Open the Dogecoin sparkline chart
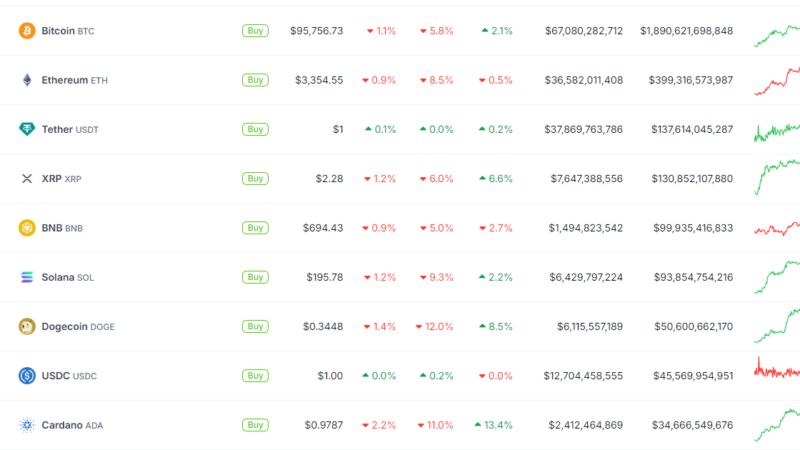The width and height of the screenshot is (800, 450). pyautogui.click(x=777, y=325)
